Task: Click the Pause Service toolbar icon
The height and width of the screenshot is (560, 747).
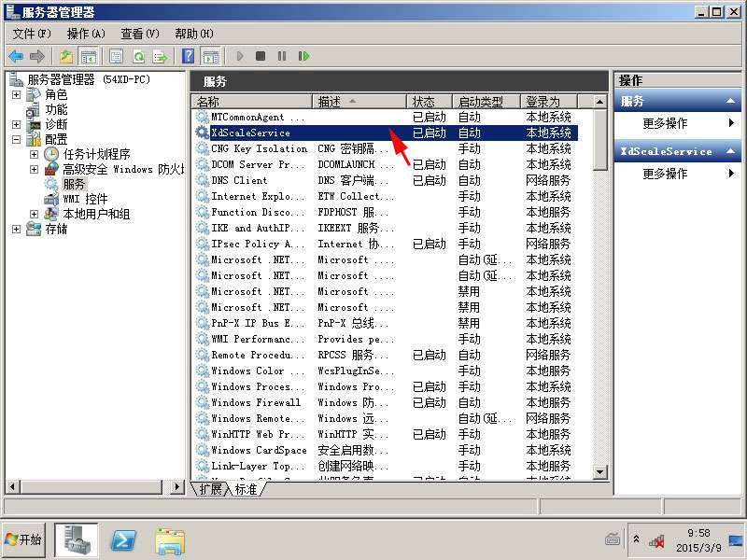Action: 282,56
